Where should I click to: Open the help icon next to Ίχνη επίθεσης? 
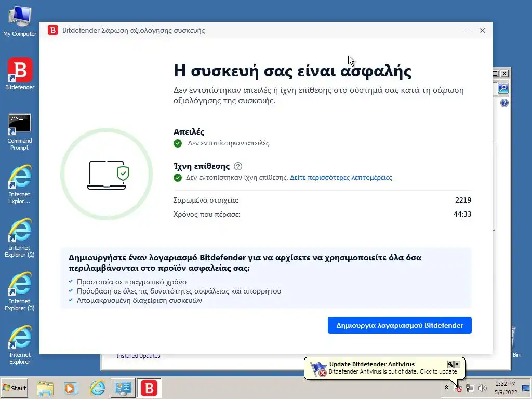pyautogui.click(x=238, y=166)
